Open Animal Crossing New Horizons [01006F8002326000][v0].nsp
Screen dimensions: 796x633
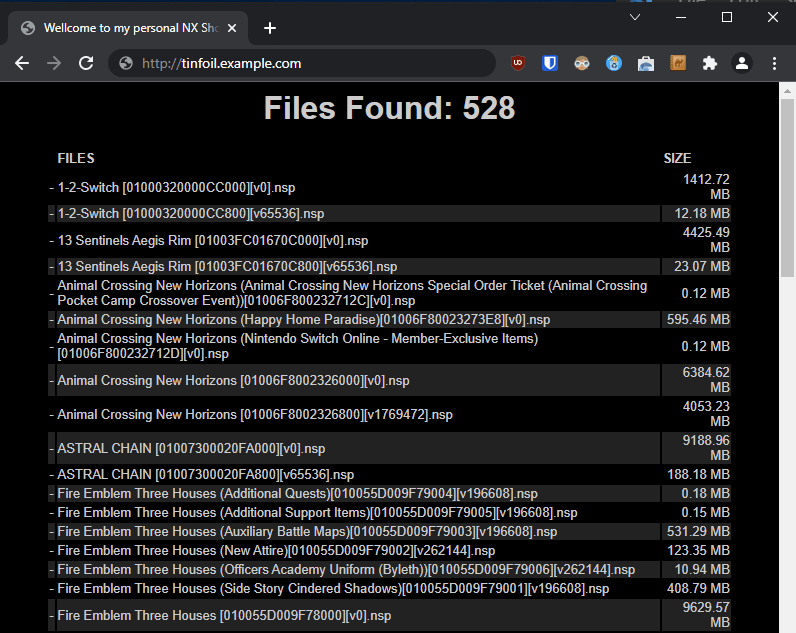pyautogui.click(x=234, y=380)
